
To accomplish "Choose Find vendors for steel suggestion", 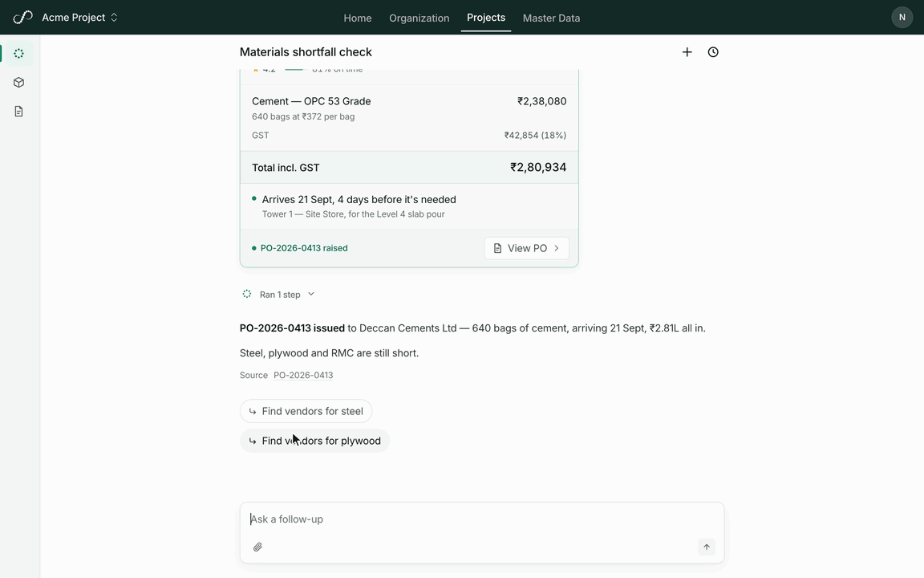I will click(x=306, y=411).
